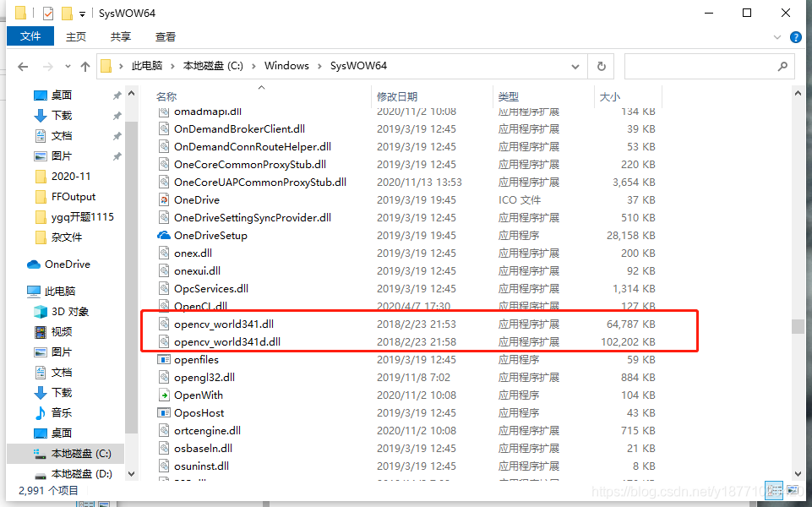Open 3D 对象 in the navigation pane
The width and height of the screenshot is (812, 507).
tap(70, 311)
